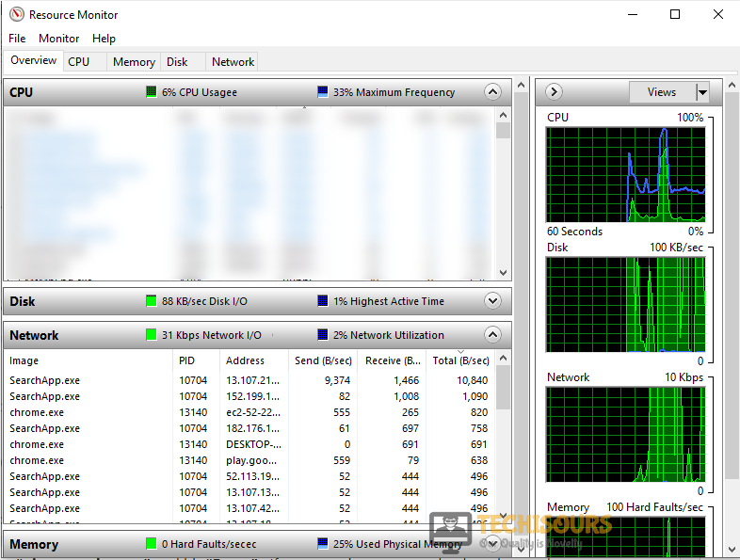Click the Views button

click(x=662, y=92)
